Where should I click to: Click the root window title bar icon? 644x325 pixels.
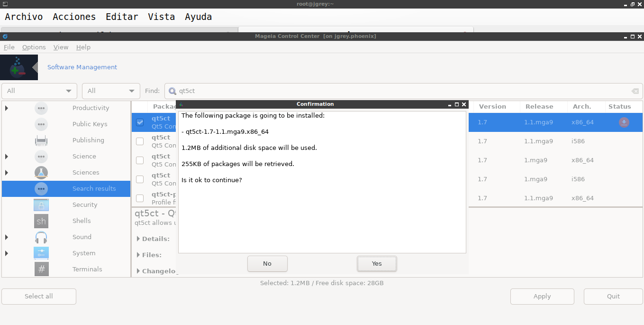[5, 4]
